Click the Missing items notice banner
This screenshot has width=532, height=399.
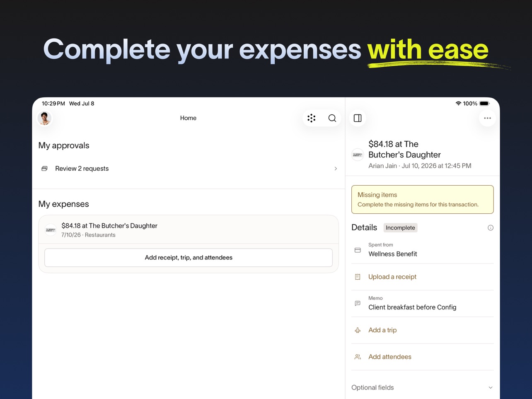423,200
